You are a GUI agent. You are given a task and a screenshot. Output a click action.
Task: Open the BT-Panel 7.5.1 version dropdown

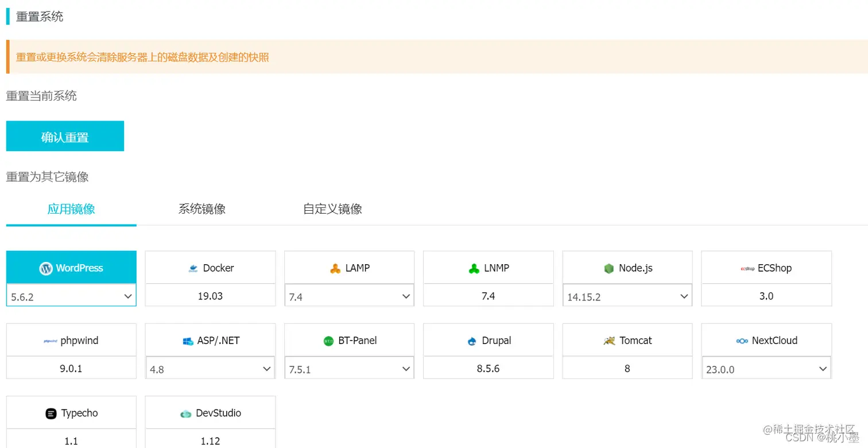coord(349,369)
